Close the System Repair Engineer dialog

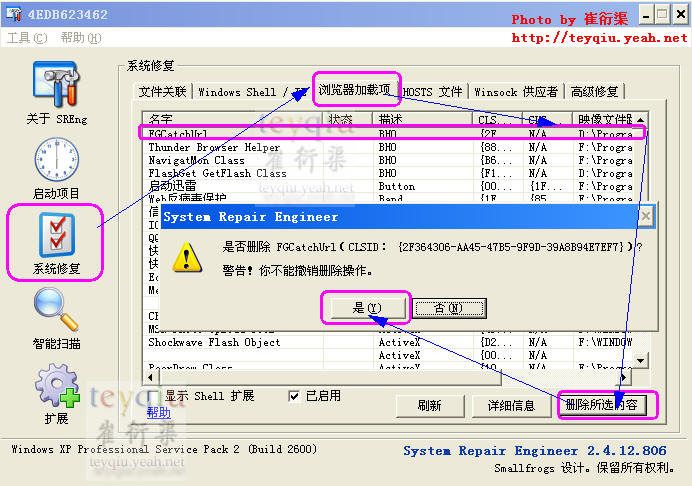coord(646,216)
